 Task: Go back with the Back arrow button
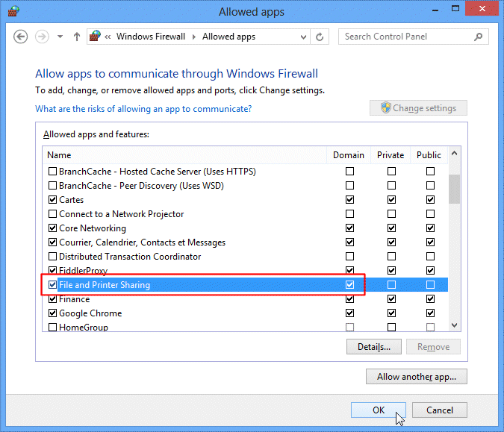click(x=21, y=37)
